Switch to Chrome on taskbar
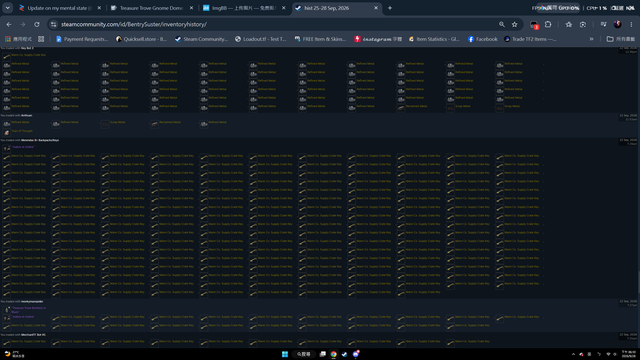 tap(333, 354)
